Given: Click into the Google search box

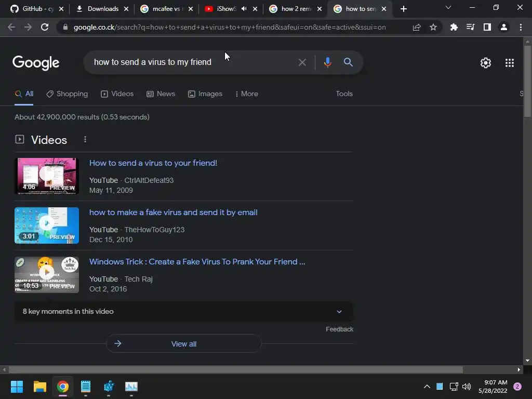Looking at the screenshot, I should click(192, 62).
